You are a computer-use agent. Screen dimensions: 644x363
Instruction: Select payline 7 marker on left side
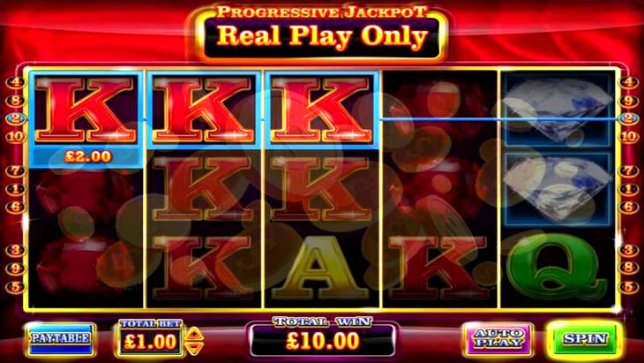coord(15,170)
